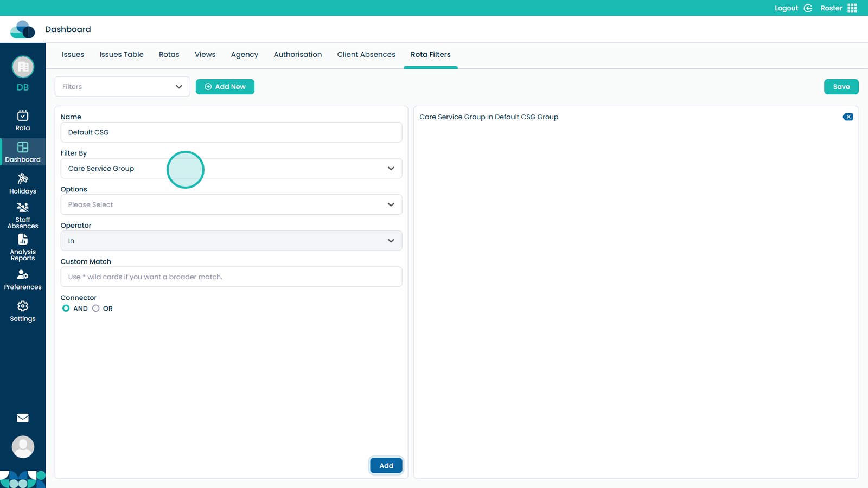Click the Save button
868x488 pixels.
(841, 87)
